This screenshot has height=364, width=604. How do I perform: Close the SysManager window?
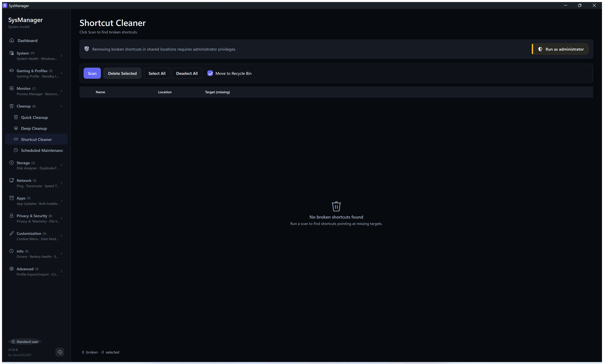(x=594, y=5)
